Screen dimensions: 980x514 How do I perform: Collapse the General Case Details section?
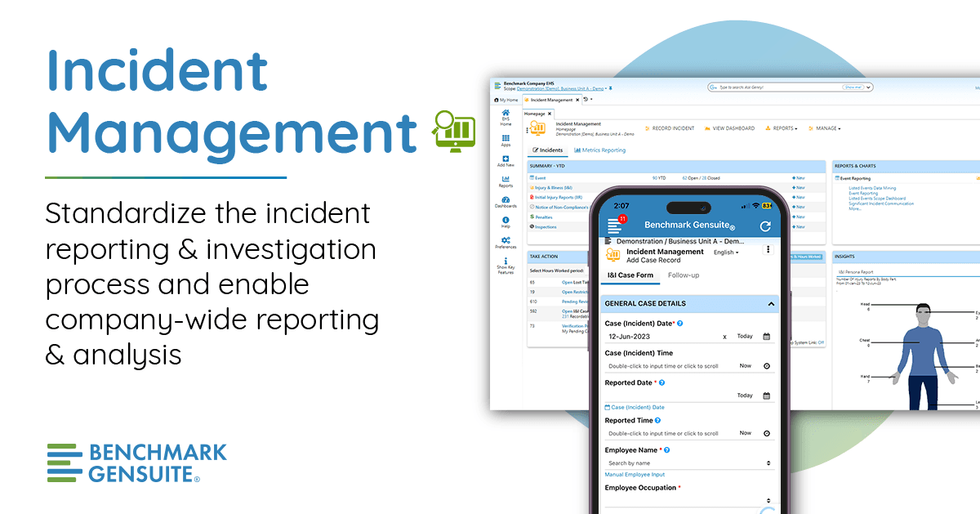pyautogui.click(x=771, y=302)
